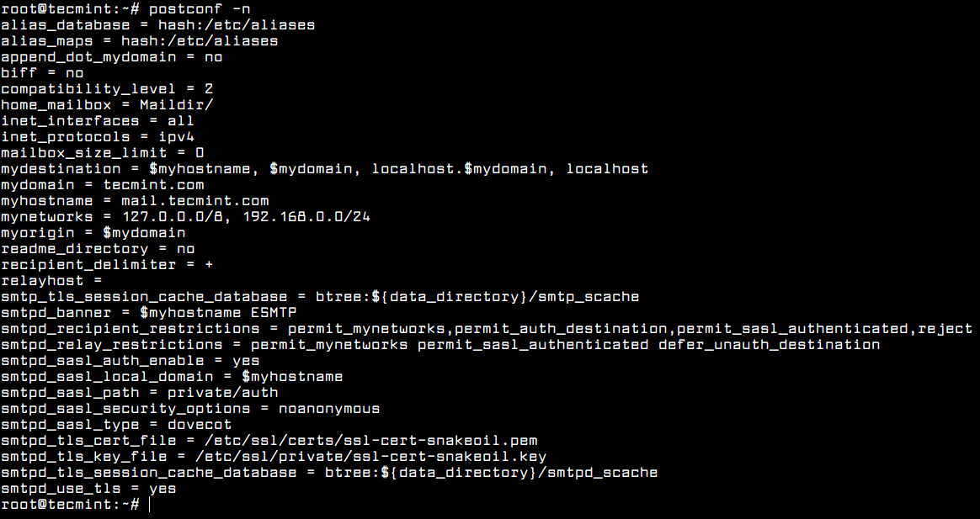Click the myhostname value mail.tecmint.com

(x=195, y=201)
